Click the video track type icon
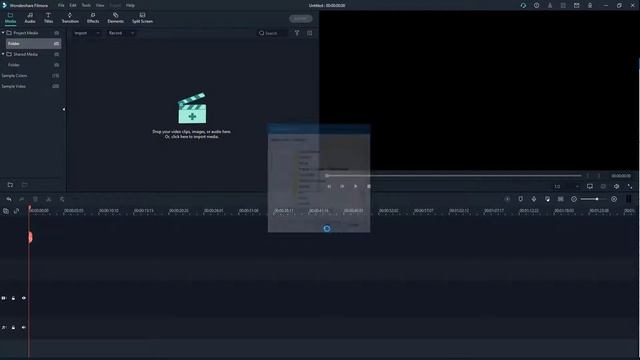The width and height of the screenshot is (640, 360). (x=4, y=298)
